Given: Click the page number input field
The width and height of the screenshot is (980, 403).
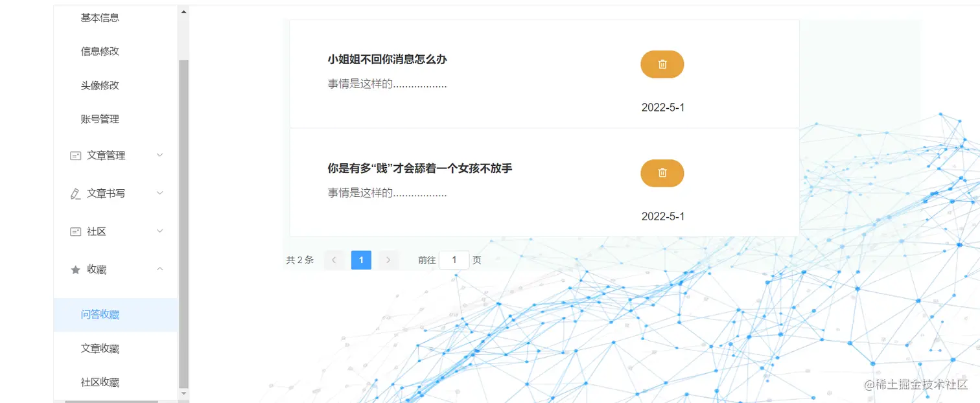Looking at the screenshot, I should point(454,259).
